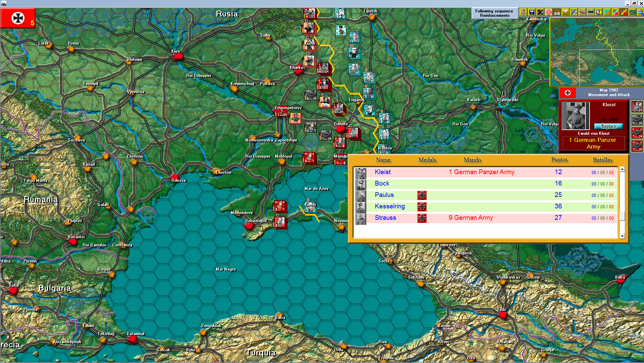Viewport: 644px width, 363px height.
Task: Select the air units toolbar icon
Action: pyautogui.click(x=598, y=12)
